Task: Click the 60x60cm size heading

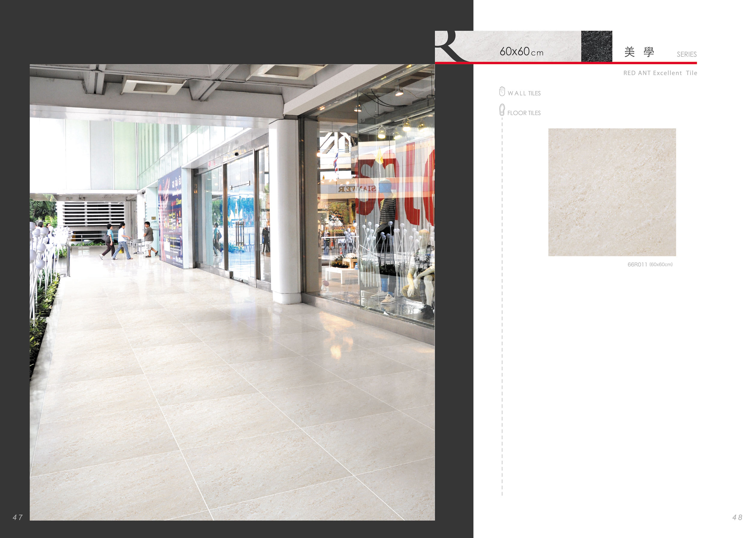Action: [x=521, y=52]
